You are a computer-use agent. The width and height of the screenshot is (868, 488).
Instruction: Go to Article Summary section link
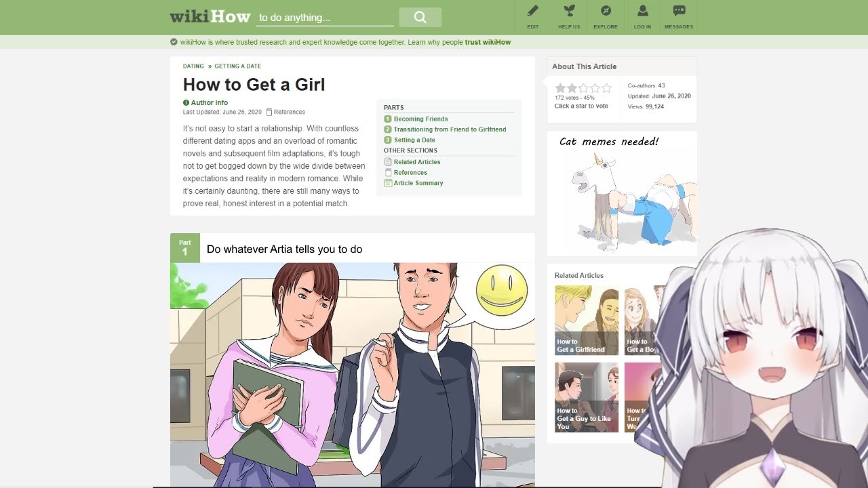coord(418,183)
